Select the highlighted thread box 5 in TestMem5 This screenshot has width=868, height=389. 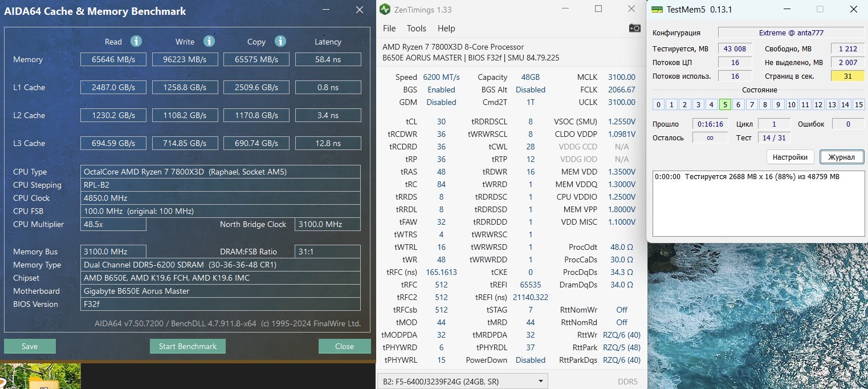pos(725,104)
